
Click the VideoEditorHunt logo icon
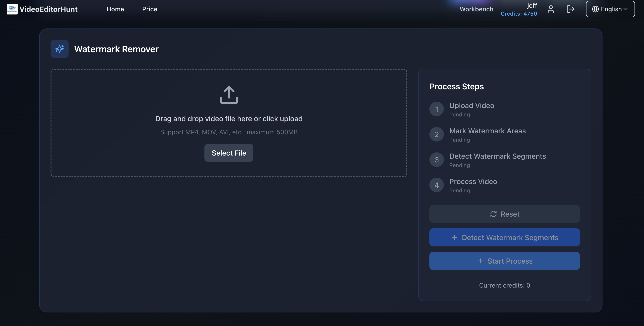click(12, 9)
